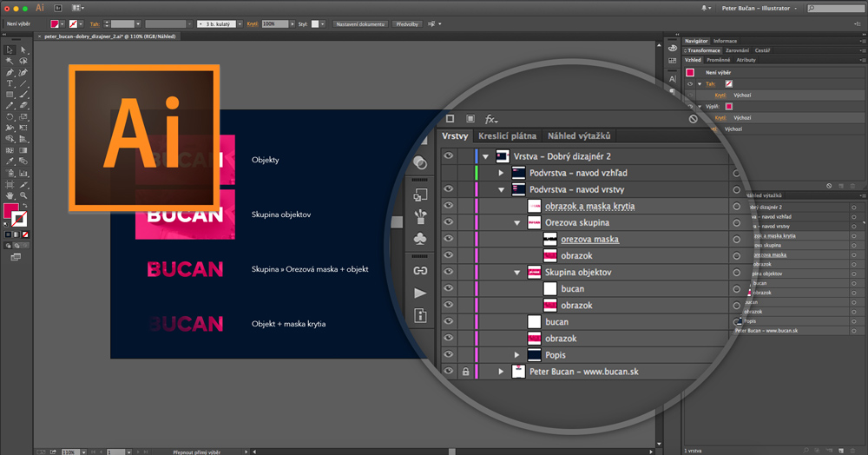Click the Nastavení dokumentu button

(x=360, y=23)
